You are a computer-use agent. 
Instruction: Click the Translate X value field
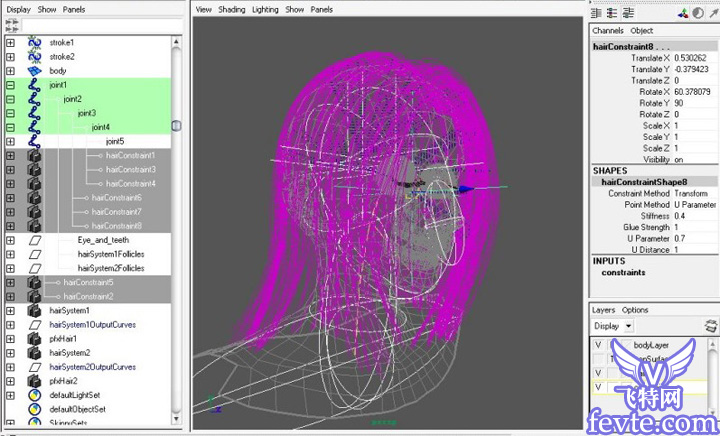(x=695, y=58)
